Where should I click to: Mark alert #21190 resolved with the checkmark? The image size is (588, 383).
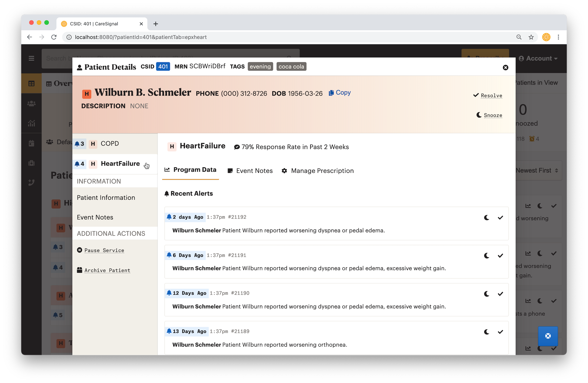[500, 294]
